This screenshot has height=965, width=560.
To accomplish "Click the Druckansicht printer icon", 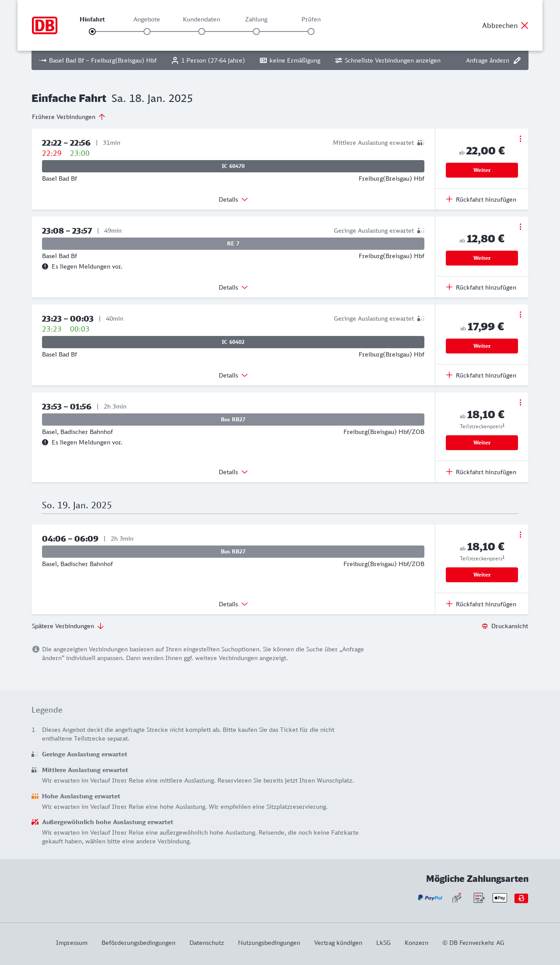I will click(485, 626).
